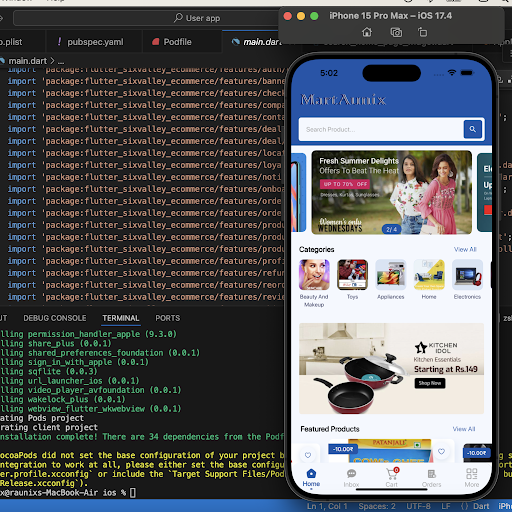Change indentation via Spaces: 2
This screenshot has height=512, width=512.
coord(377,506)
